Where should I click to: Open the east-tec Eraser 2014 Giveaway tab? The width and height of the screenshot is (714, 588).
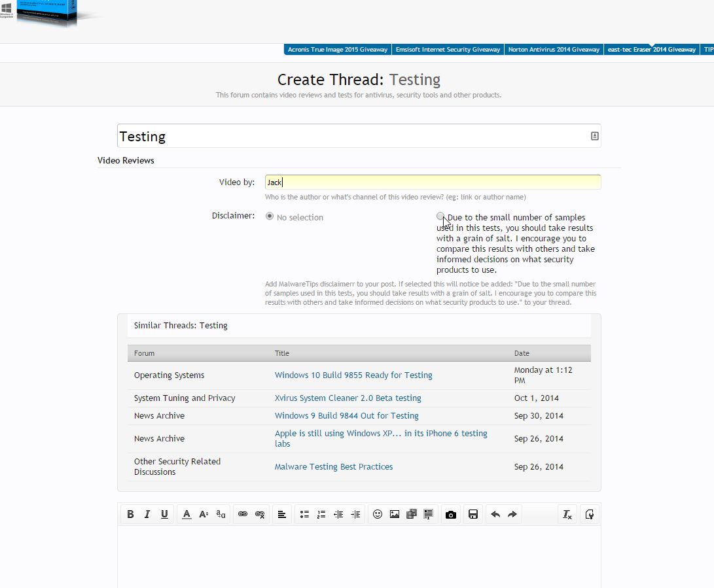652,50
